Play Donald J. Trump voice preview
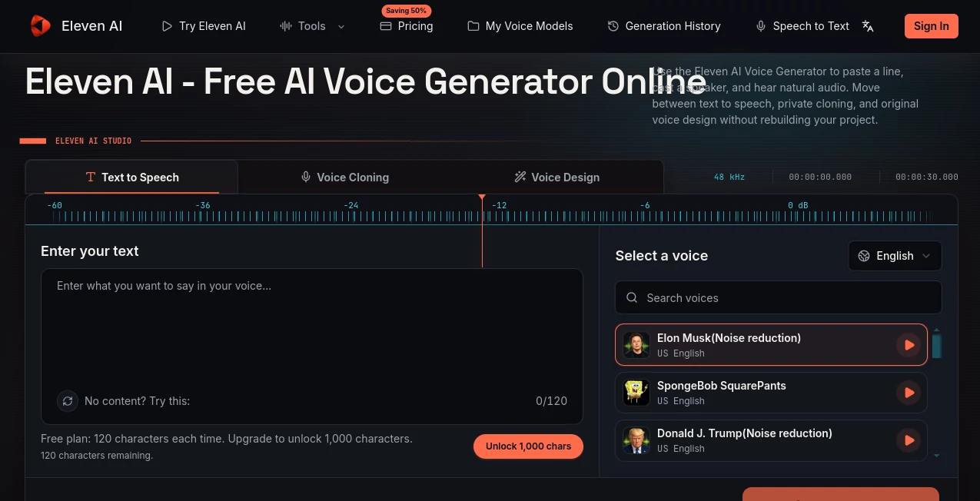This screenshot has width=980, height=501. point(909,440)
